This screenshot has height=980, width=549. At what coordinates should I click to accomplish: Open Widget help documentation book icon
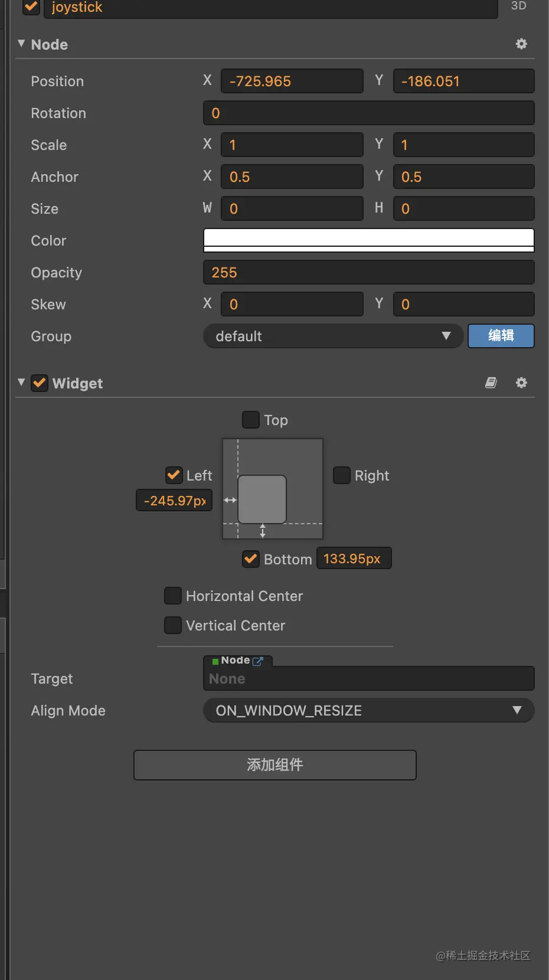click(491, 383)
